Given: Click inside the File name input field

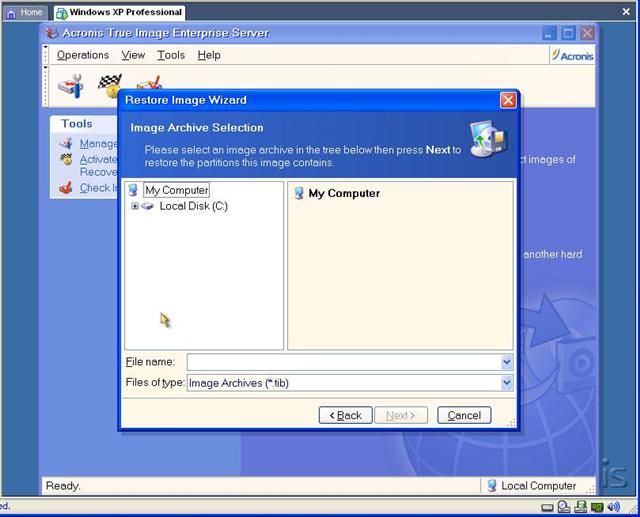Looking at the screenshot, I should (344, 362).
